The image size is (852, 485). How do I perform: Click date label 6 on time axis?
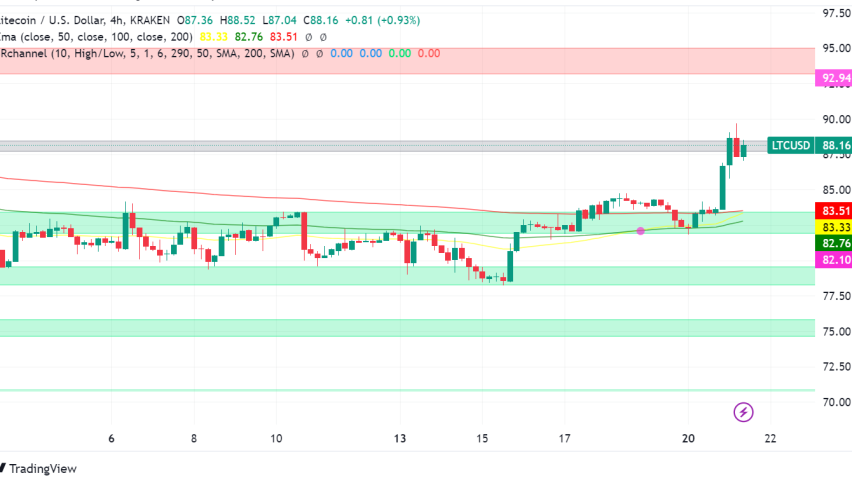point(111,438)
